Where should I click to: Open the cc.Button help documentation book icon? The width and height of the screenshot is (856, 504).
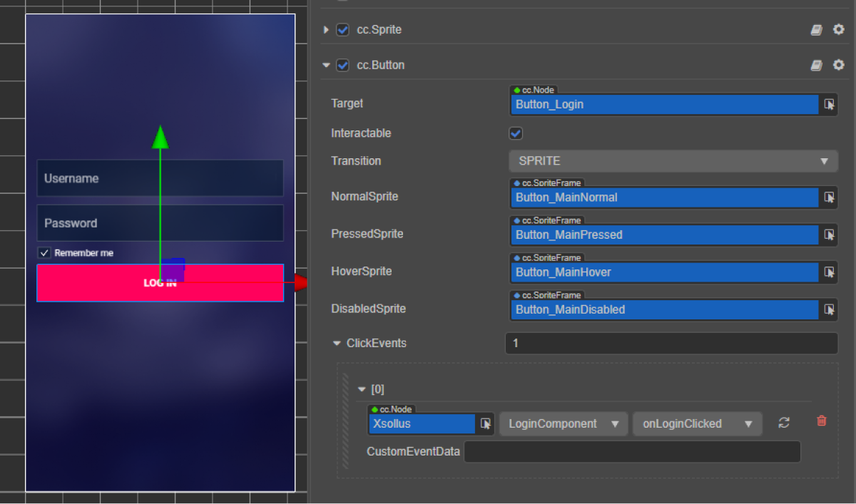(817, 65)
